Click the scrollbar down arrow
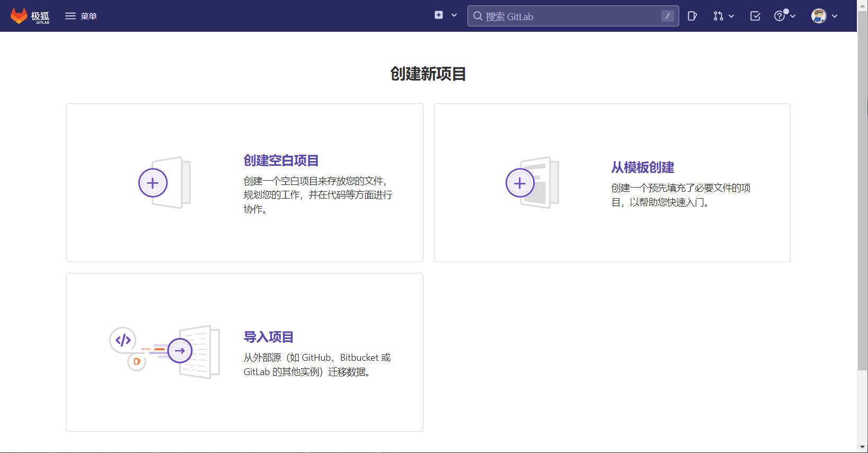The image size is (868, 453). tap(863, 448)
